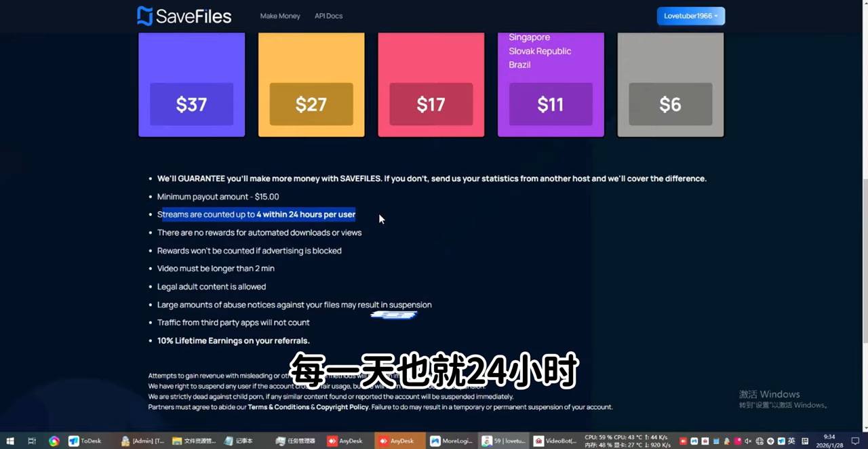The height and width of the screenshot is (449, 868).
Task: Click the network globe icon in the tray
Action: pyautogui.click(x=759, y=441)
